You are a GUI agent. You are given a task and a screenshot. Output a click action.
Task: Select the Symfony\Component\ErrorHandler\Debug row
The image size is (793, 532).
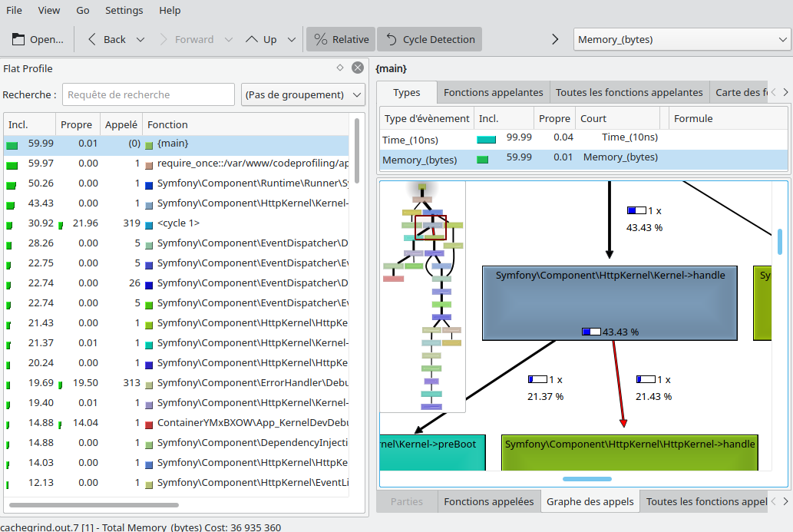coord(177,383)
